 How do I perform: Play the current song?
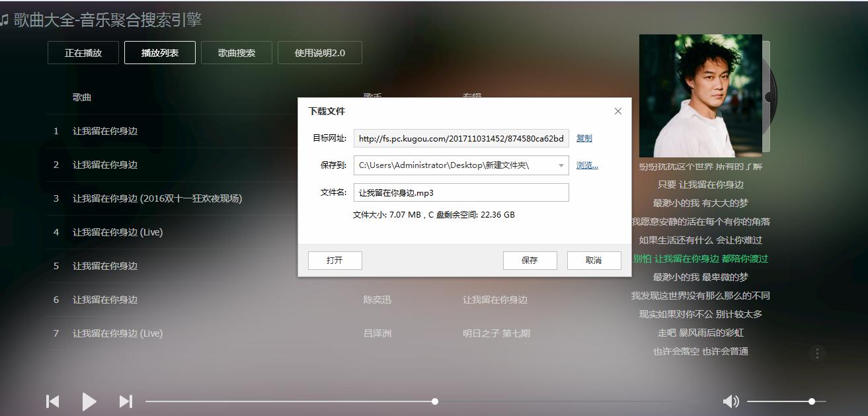click(x=89, y=401)
